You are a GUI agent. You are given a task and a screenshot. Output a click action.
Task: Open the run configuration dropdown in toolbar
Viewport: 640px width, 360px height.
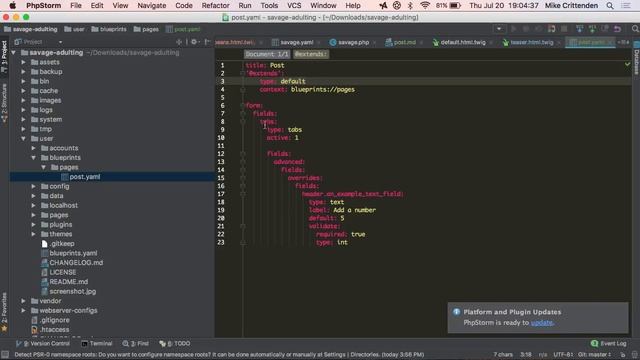(499, 29)
